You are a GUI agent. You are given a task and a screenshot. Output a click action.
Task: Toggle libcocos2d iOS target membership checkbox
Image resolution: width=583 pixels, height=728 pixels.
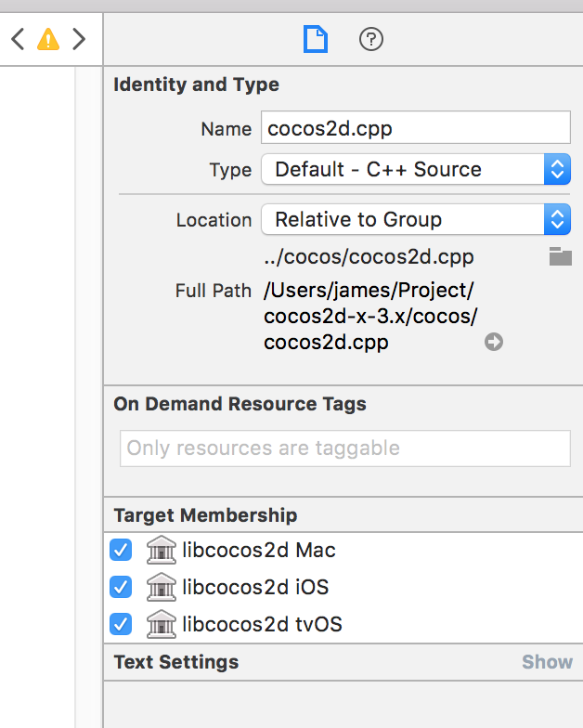[x=121, y=587]
